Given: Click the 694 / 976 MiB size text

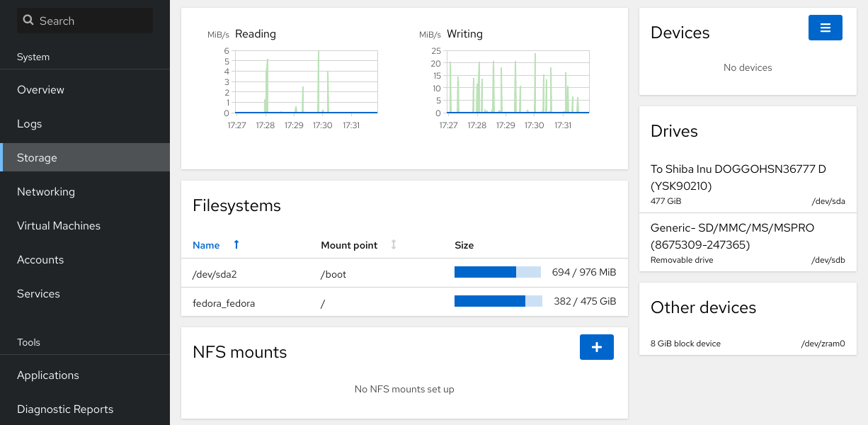Looking at the screenshot, I should [584, 272].
